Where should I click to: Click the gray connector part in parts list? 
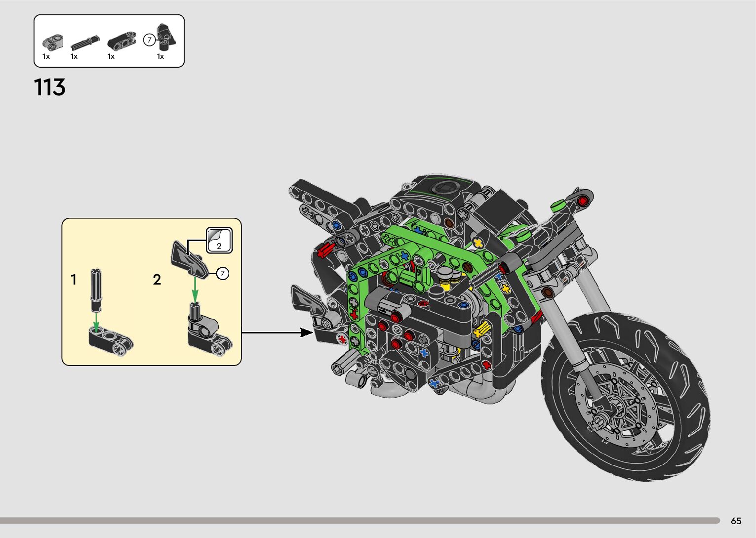[x=52, y=41]
